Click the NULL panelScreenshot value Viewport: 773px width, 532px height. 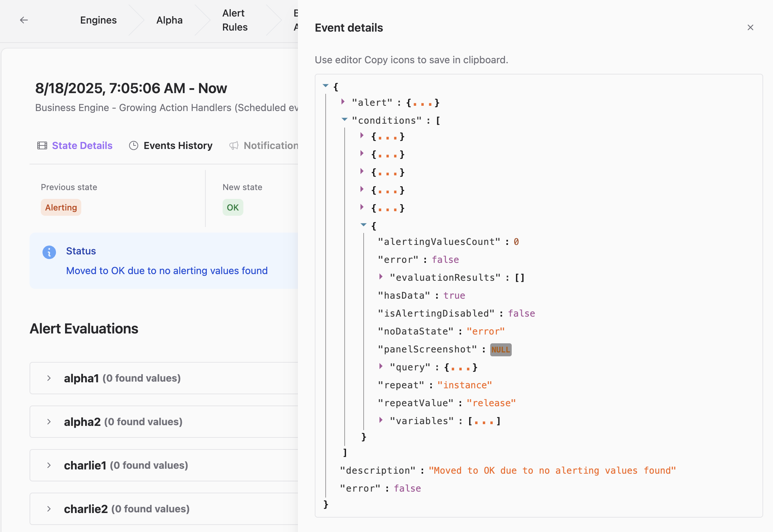501,350
